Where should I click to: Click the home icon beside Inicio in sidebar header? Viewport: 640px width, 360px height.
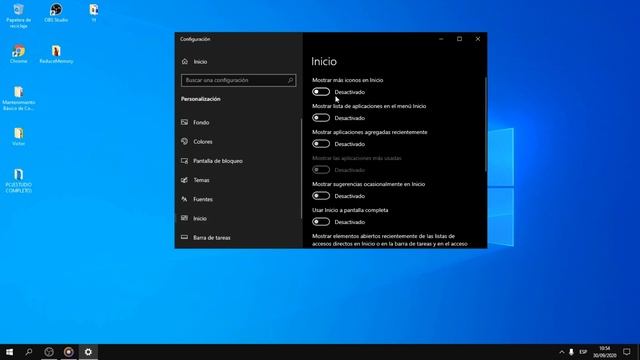click(185, 62)
